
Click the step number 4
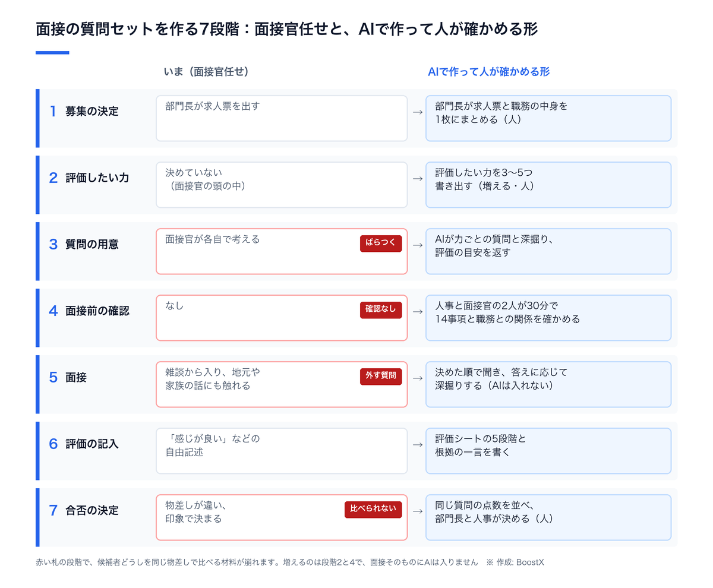tap(53, 311)
